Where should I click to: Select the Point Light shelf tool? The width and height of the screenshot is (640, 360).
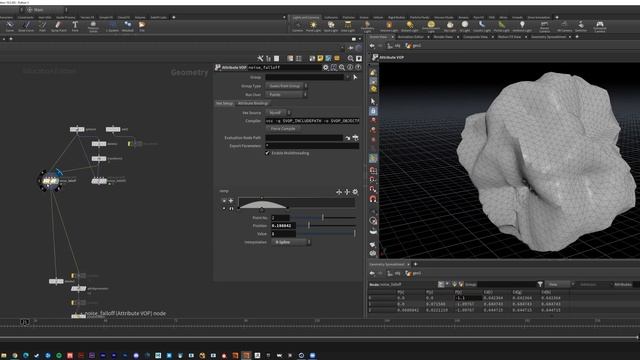(x=313, y=27)
